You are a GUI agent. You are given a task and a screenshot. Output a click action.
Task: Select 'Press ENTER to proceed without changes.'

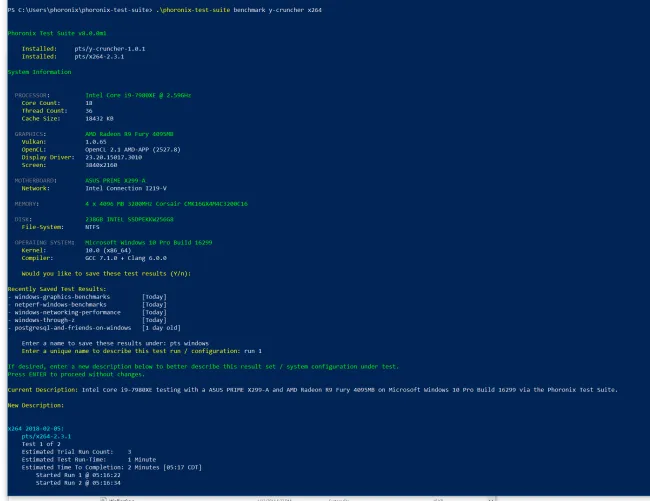coord(76,375)
